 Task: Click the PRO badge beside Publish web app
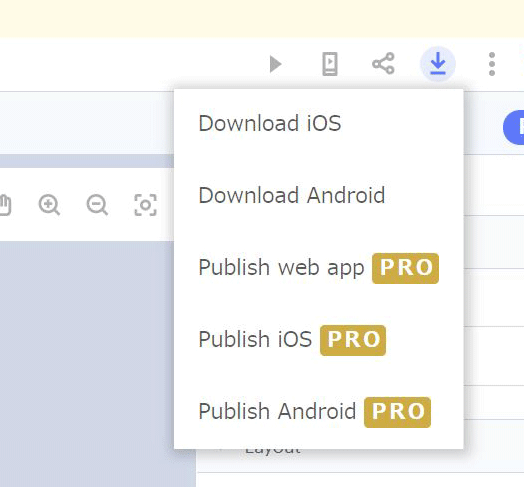(405, 268)
